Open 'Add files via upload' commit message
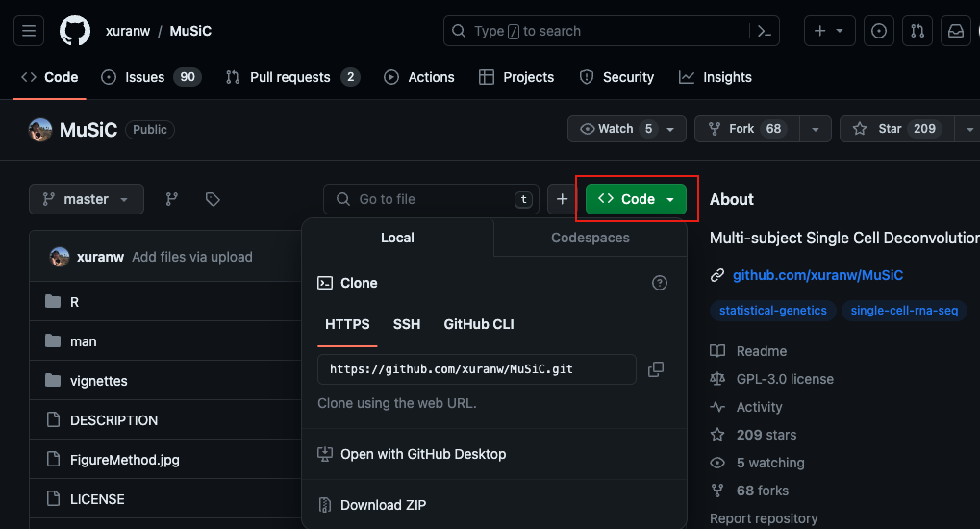Viewport: 980px width, 529px height. 192,257
